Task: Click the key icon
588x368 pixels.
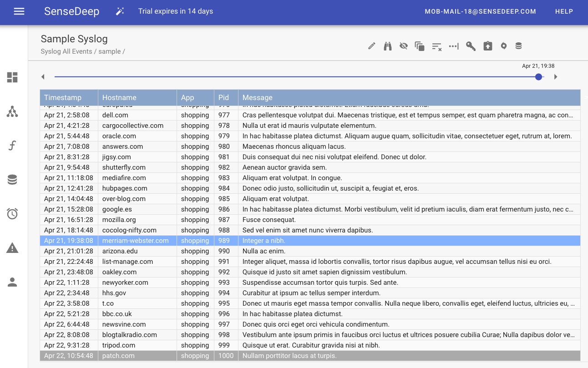Action: [x=471, y=46]
